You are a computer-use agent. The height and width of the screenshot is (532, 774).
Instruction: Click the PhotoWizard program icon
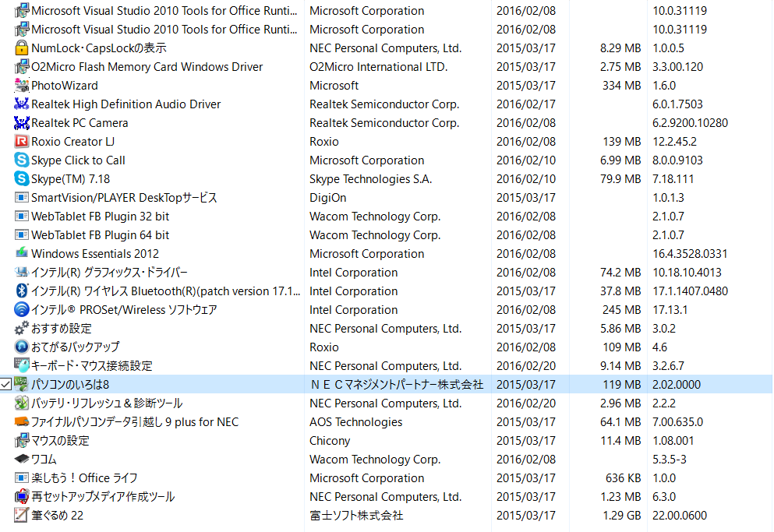[x=22, y=86]
